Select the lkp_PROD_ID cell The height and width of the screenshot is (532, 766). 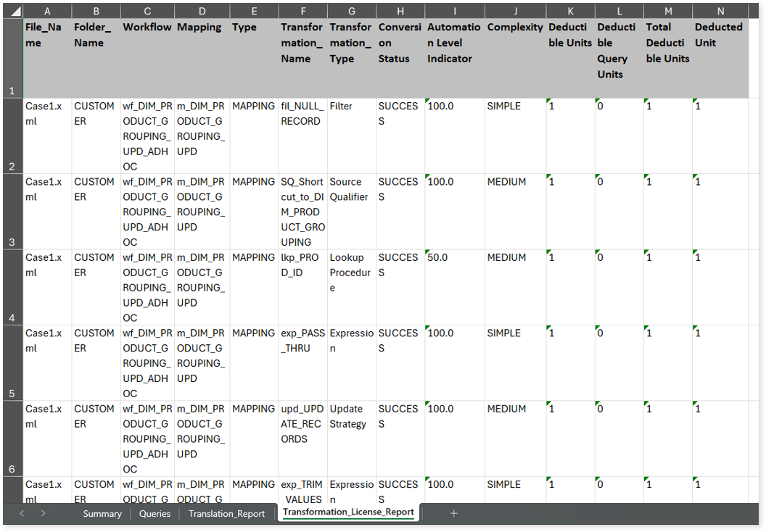[x=303, y=288]
